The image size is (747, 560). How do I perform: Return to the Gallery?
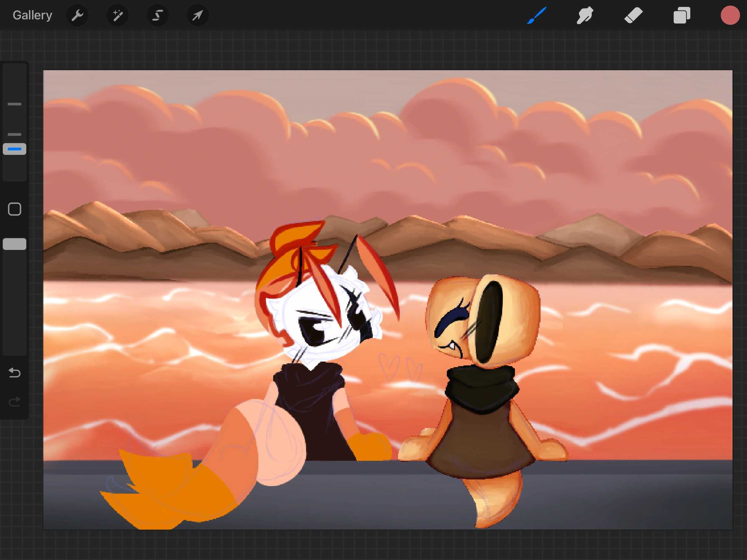[x=33, y=15]
